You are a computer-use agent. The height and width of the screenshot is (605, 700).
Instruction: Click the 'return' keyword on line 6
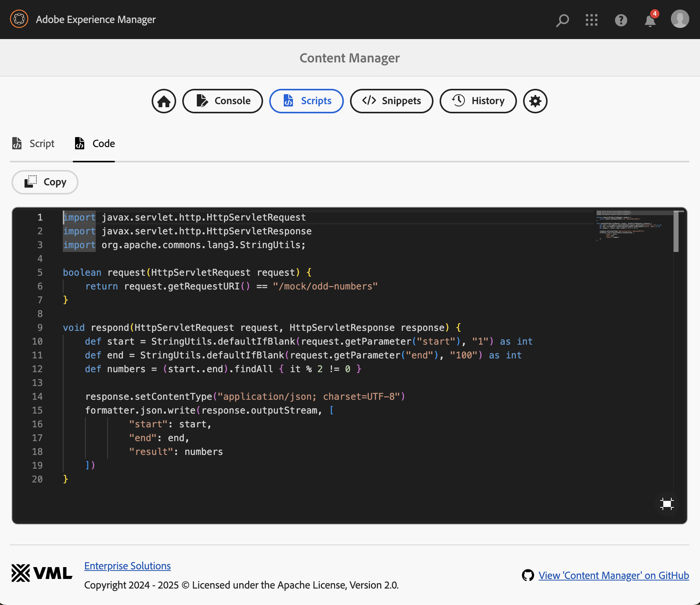(x=101, y=286)
